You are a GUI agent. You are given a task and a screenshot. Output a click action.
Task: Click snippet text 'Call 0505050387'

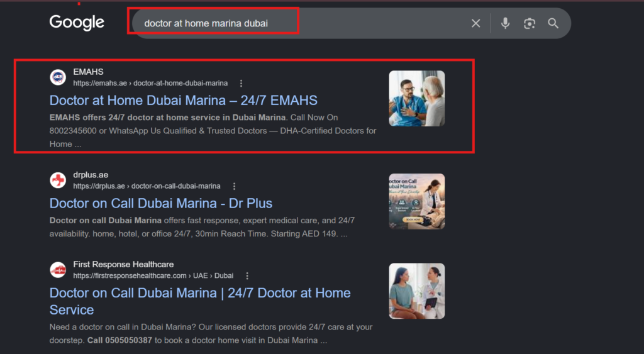[x=119, y=340]
